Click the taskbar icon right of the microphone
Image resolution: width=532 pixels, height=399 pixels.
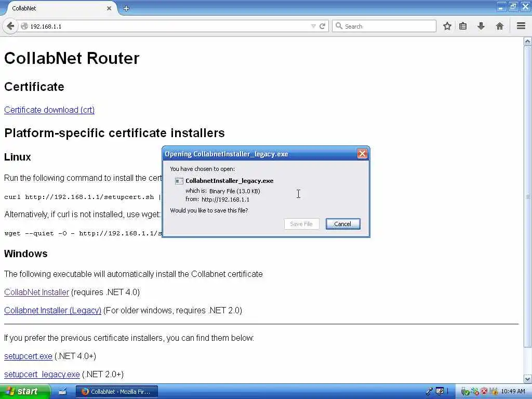click(x=440, y=392)
